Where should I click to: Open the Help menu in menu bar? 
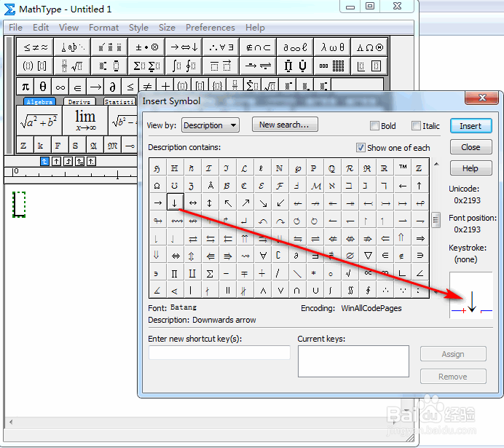[x=255, y=28]
